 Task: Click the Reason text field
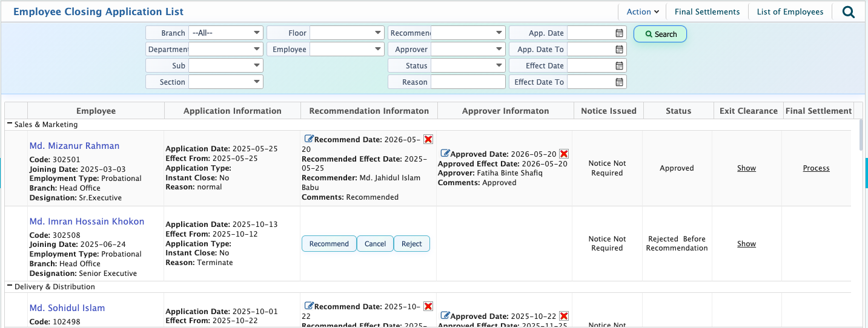(x=468, y=82)
